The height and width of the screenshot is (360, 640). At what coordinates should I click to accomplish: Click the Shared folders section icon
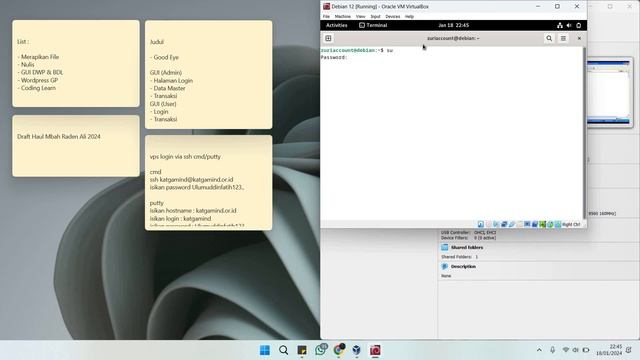[x=445, y=247]
